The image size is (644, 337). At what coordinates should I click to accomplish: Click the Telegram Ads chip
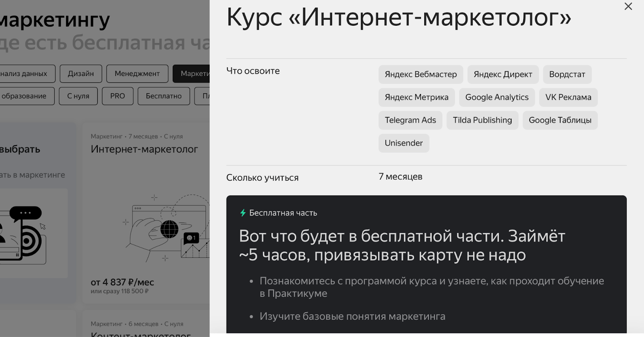410,120
